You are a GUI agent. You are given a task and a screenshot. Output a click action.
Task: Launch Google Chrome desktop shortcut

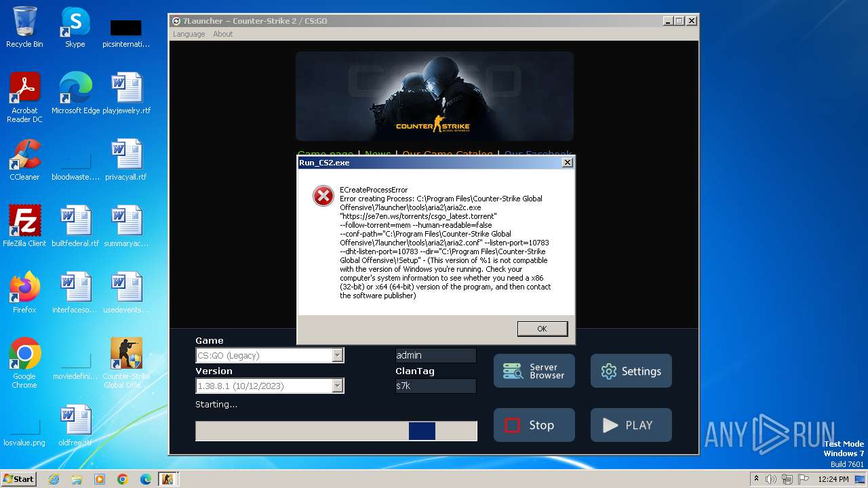pos(24,363)
